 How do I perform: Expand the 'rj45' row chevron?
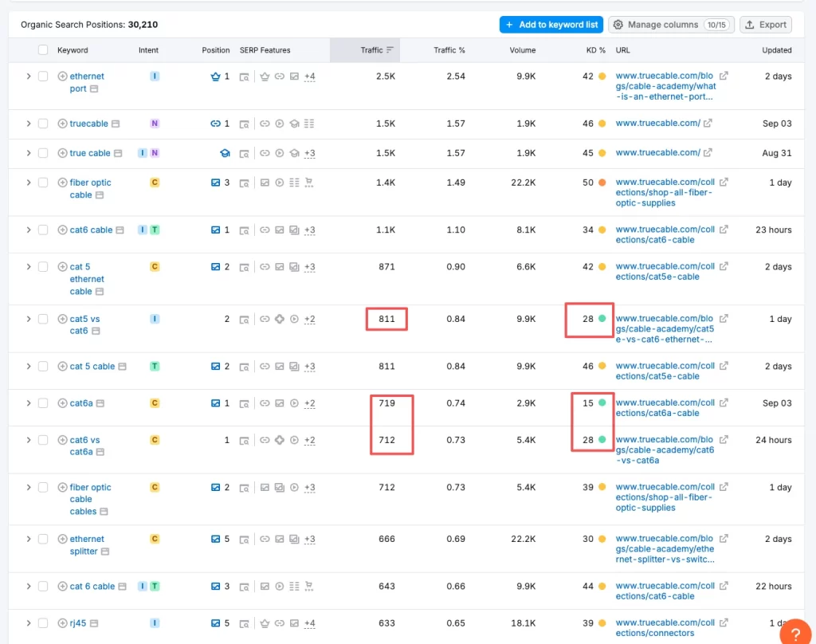click(29, 622)
